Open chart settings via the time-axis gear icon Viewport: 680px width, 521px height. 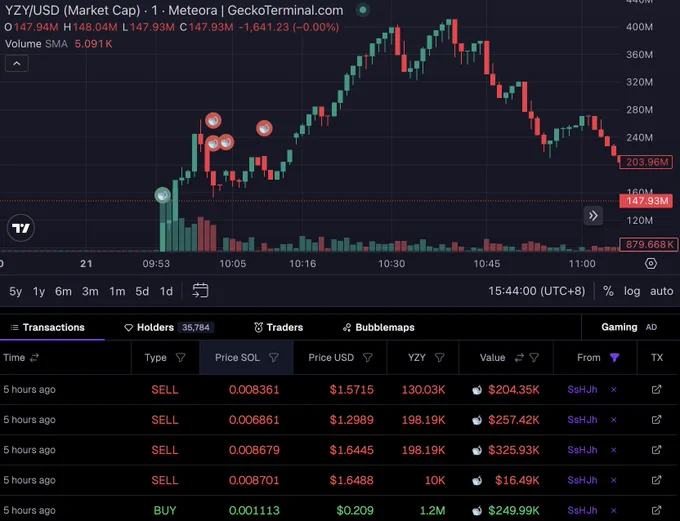(651, 263)
